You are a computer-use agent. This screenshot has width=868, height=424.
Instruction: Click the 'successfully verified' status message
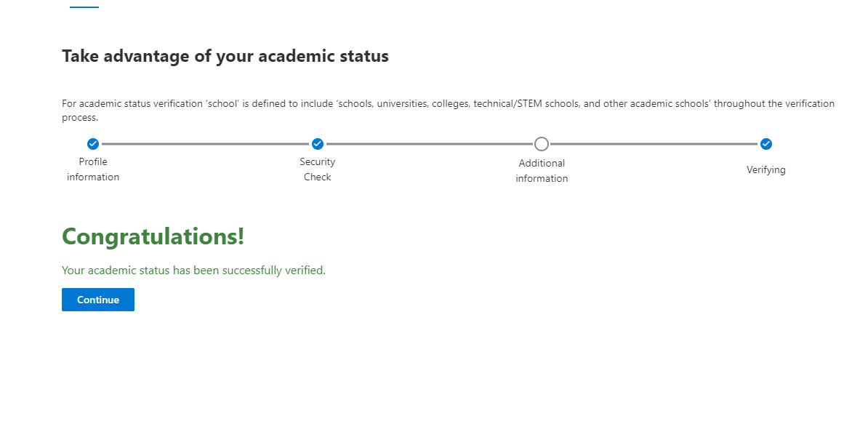(x=194, y=271)
